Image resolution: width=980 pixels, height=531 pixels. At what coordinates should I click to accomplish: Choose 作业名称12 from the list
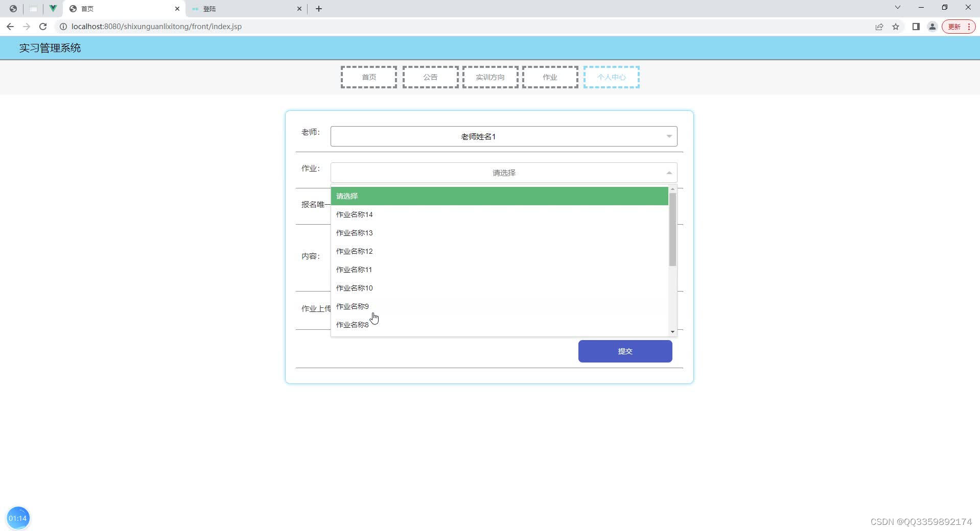(x=500, y=251)
